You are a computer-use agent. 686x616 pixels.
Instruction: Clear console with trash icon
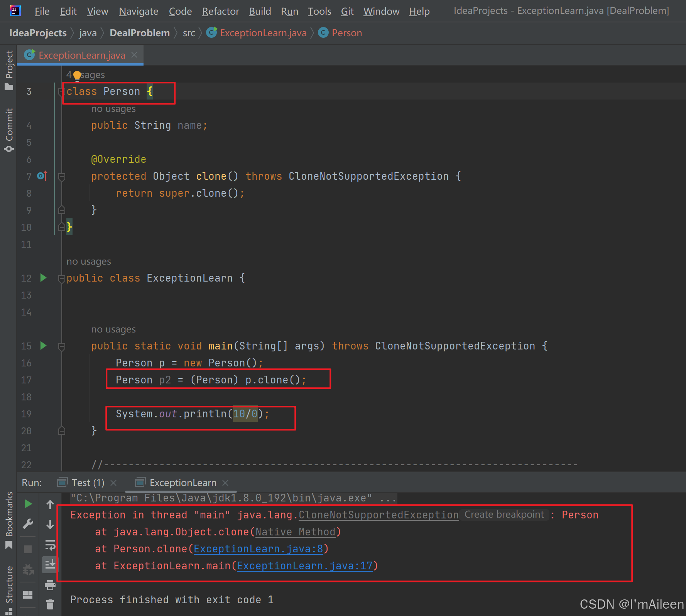tap(50, 604)
